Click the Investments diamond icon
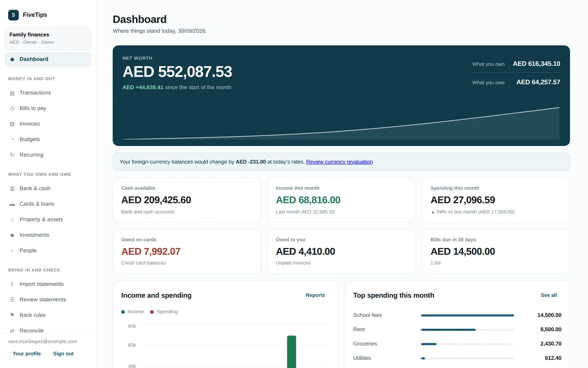Viewport: 588px width, 368px height. (x=12, y=235)
